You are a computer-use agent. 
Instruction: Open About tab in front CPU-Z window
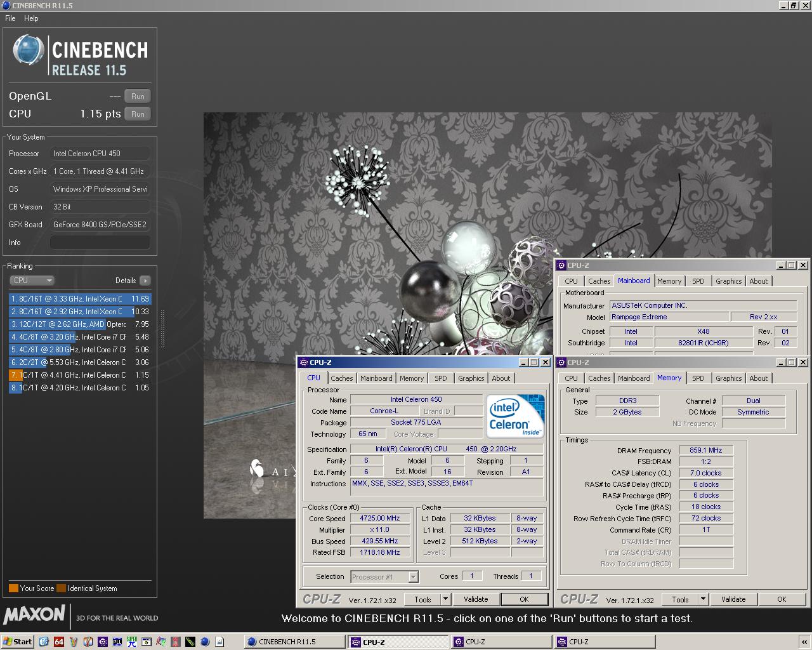point(501,378)
